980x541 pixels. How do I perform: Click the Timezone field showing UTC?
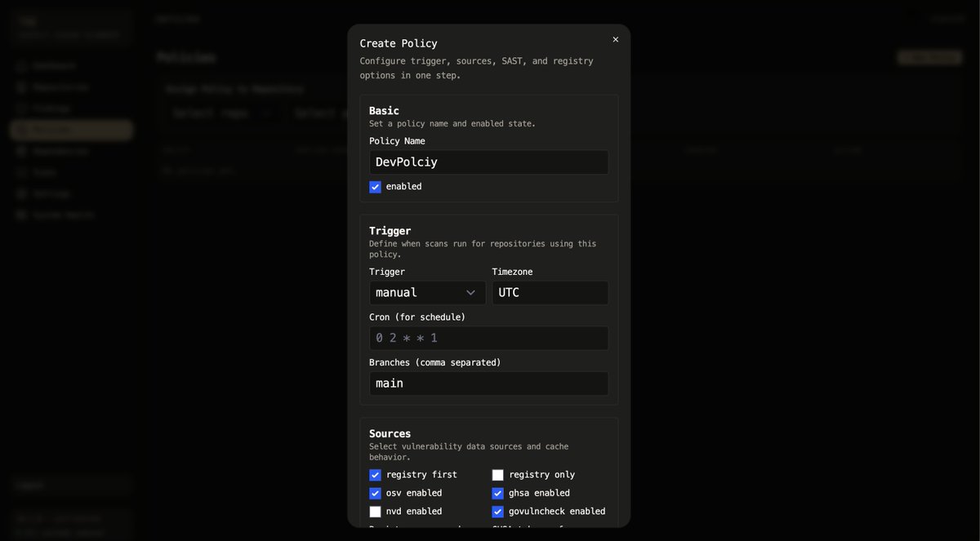550,293
